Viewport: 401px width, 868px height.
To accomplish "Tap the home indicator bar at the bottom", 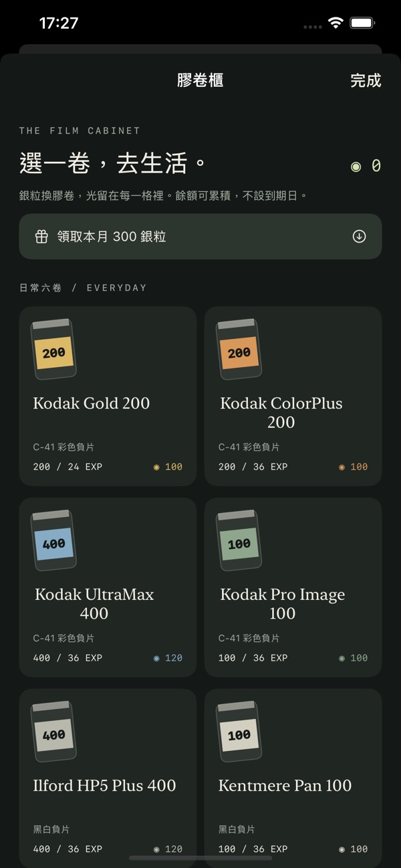I will pos(200,858).
